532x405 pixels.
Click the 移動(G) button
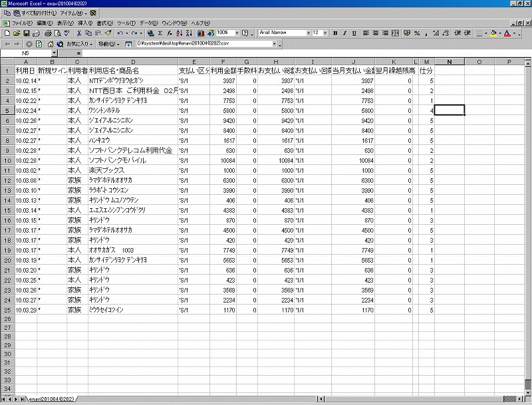[x=108, y=44]
